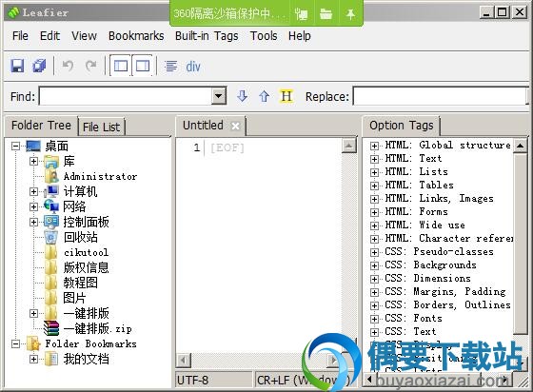Select the 教程图 folder
Screen dimensions: 533x392
(80, 283)
